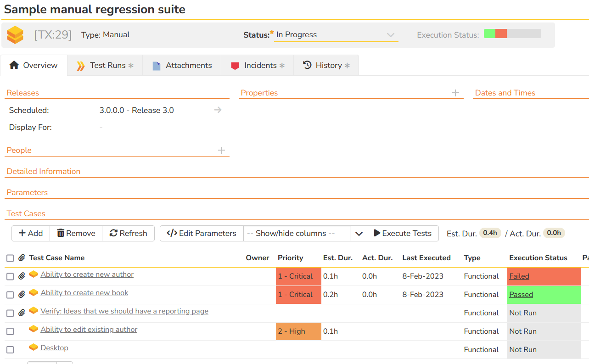Tick the checkbox for the Desktop test case
This screenshot has height=364, width=589.
click(10, 350)
